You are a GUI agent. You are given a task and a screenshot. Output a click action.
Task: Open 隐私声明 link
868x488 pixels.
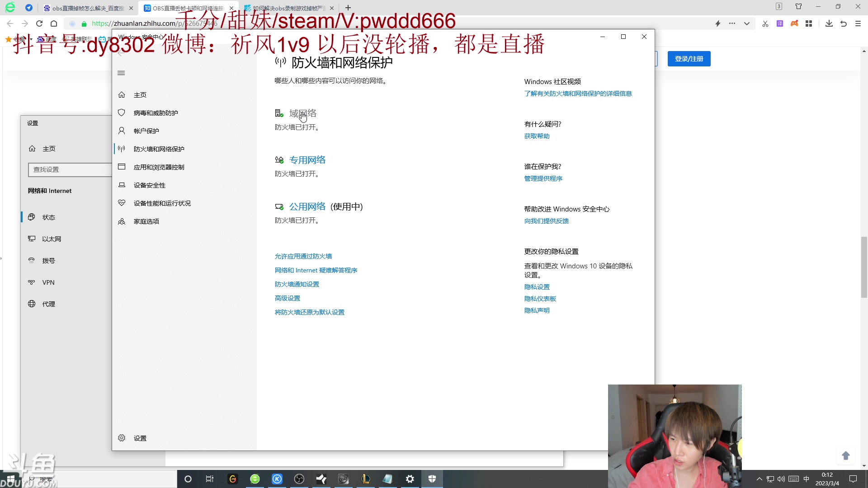click(537, 310)
